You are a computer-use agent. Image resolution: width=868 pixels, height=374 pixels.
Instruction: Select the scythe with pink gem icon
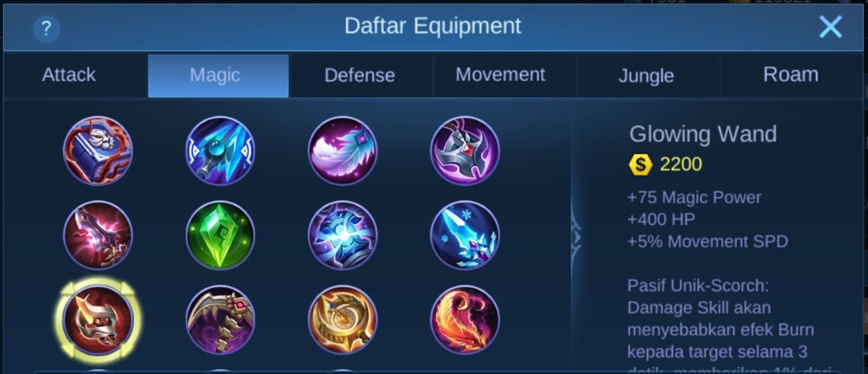tap(220, 319)
